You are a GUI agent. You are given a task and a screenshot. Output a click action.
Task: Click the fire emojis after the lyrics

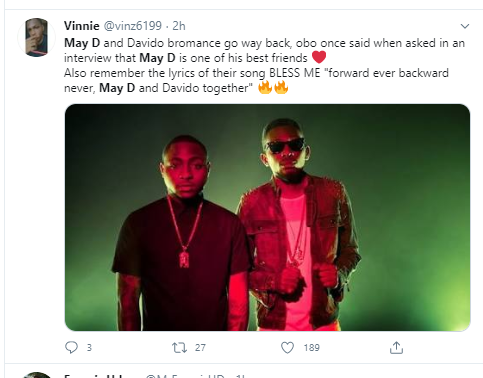pyautogui.click(x=273, y=88)
